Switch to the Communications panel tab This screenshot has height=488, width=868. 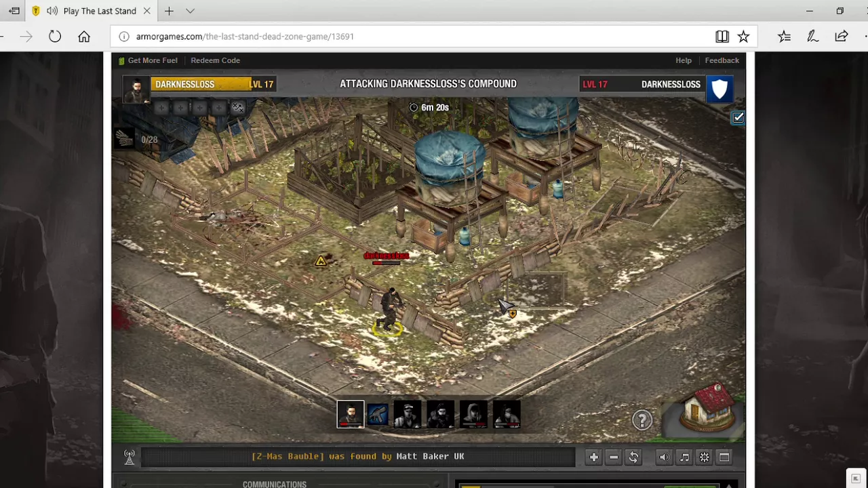pos(275,484)
